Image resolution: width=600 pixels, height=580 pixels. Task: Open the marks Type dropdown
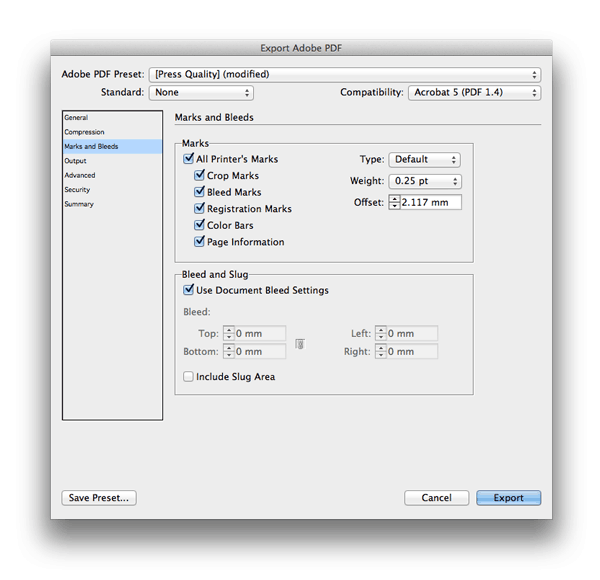pos(424,160)
